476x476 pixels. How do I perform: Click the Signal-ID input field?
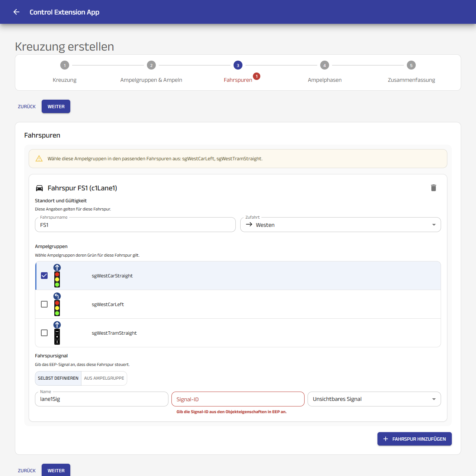[x=238, y=399]
